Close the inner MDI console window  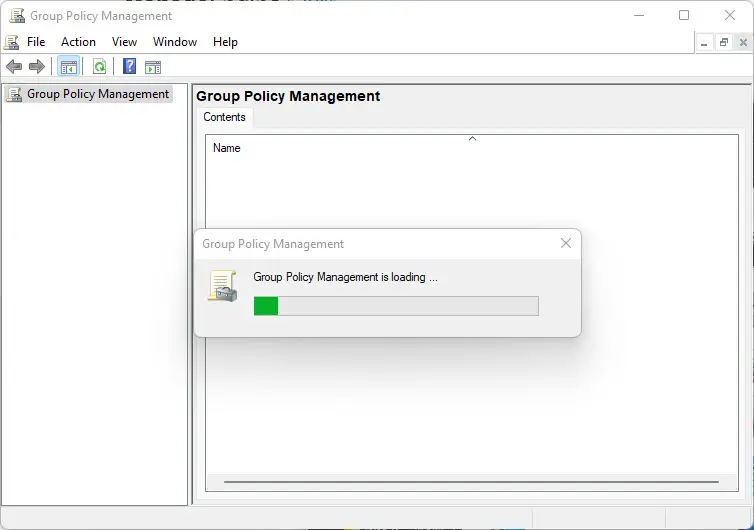tap(743, 43)
